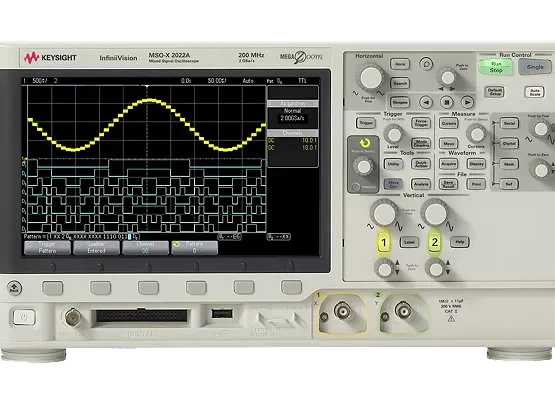
Task: Click the zoom magnifier button in Horizontal section
Action: (426, 64)
